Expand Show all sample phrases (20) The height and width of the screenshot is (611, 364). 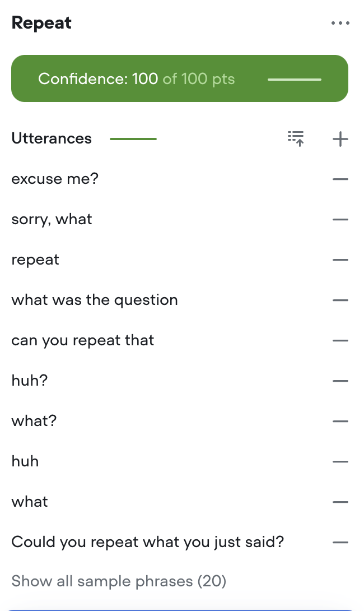coord(119,581)
